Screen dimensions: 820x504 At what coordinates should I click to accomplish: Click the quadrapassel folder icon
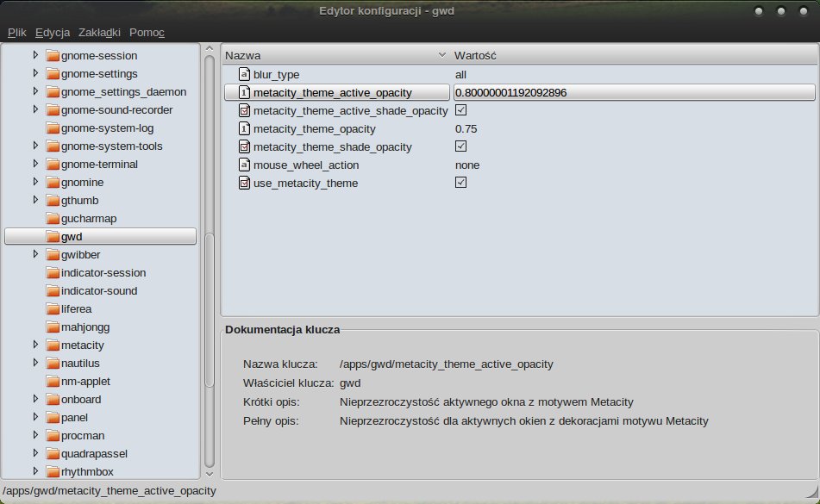[x=53, y=454]
